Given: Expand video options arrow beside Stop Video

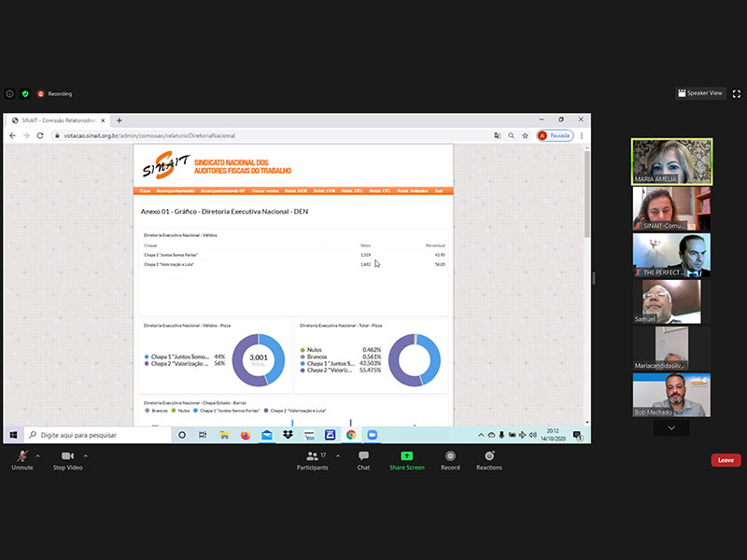Looking at the screenshot, I should pyautogui.click(x=90, y=455).
